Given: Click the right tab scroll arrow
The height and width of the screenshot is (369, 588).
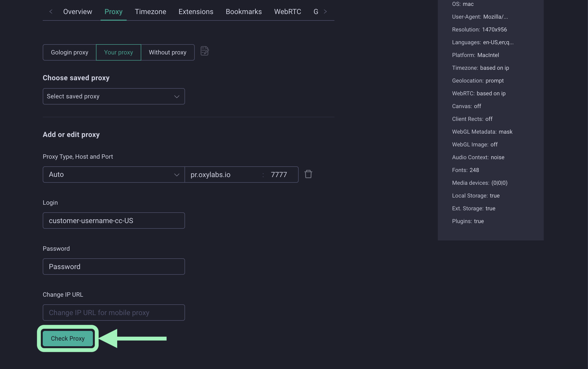Looking at the screenshot, I should click(x=325, y=11).
